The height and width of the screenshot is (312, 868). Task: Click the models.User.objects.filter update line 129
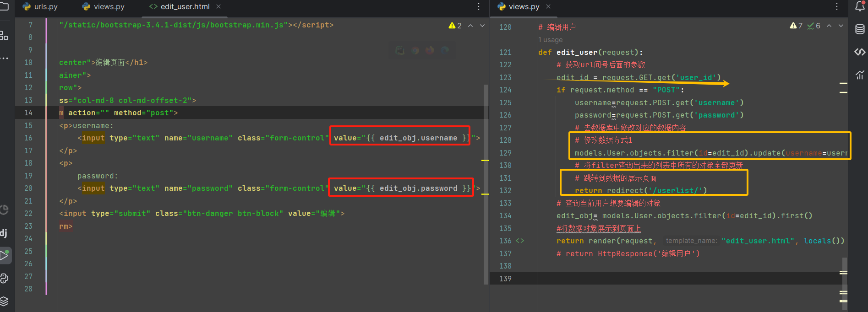711,153
